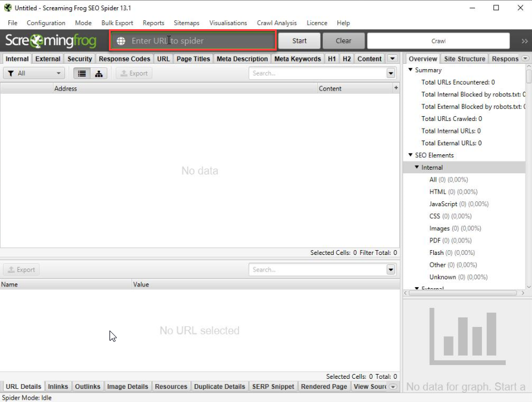Collapse the Internal tree node

tap(417, 167)
